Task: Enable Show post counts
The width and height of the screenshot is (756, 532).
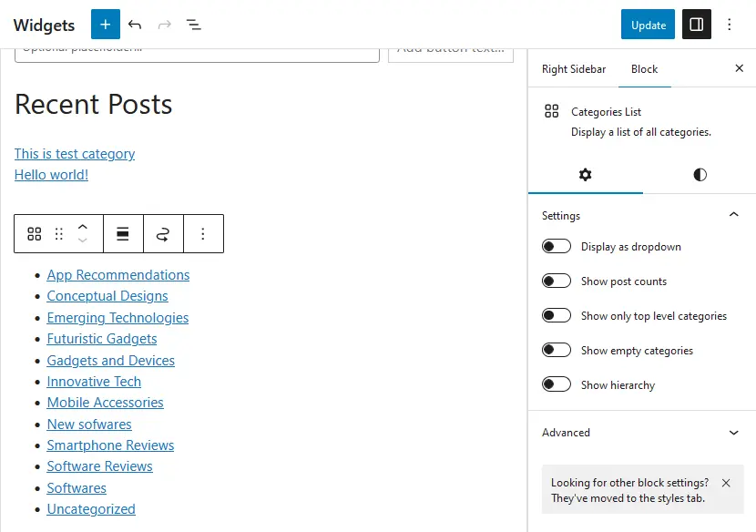Action: 557,281
